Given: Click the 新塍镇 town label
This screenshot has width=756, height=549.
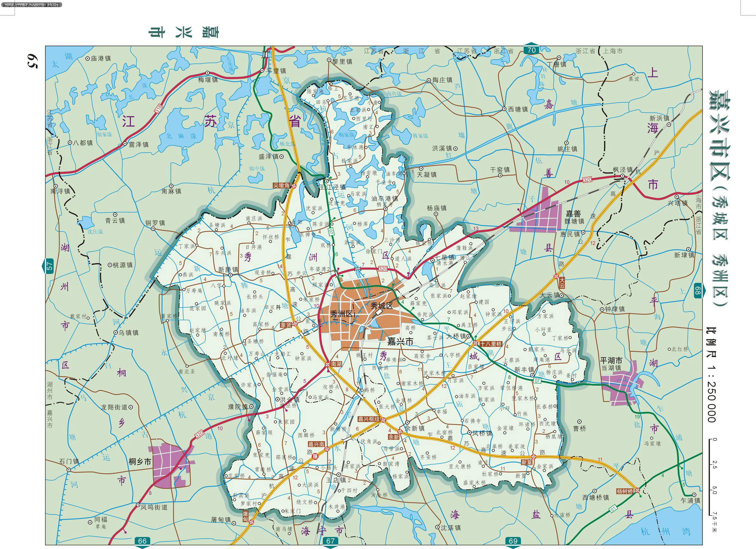Looking at the screenshot, I should (x=228, y=270).
